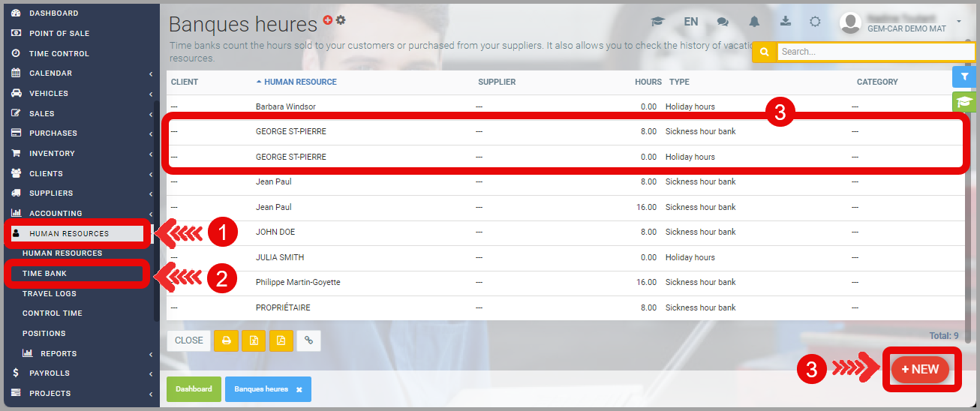This screenshot has height=411, width=980.
Task: Open the green training cap side button
Action: coord(964,102)
